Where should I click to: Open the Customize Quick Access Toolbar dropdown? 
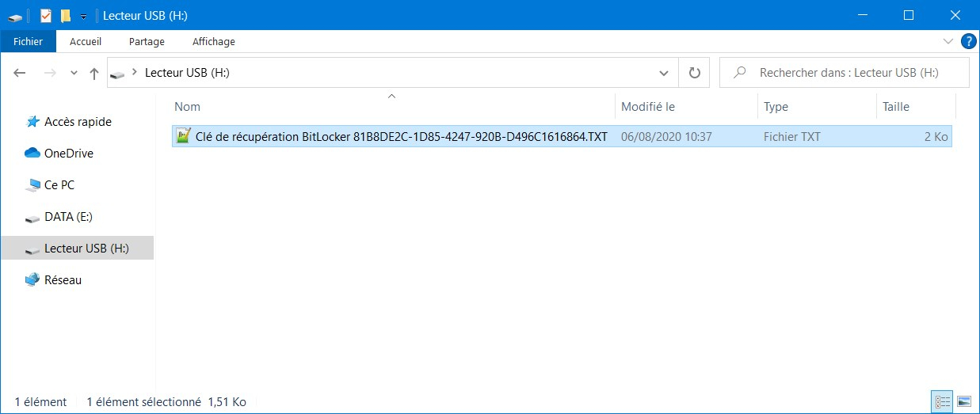click(x=83, y=16)
